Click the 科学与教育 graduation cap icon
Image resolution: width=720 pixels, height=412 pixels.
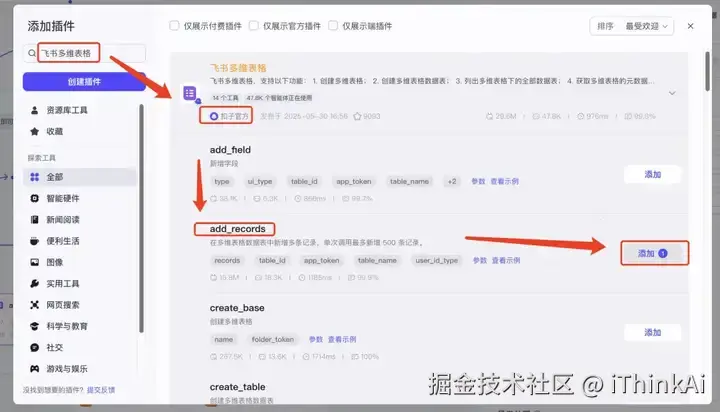pos(34,326)
